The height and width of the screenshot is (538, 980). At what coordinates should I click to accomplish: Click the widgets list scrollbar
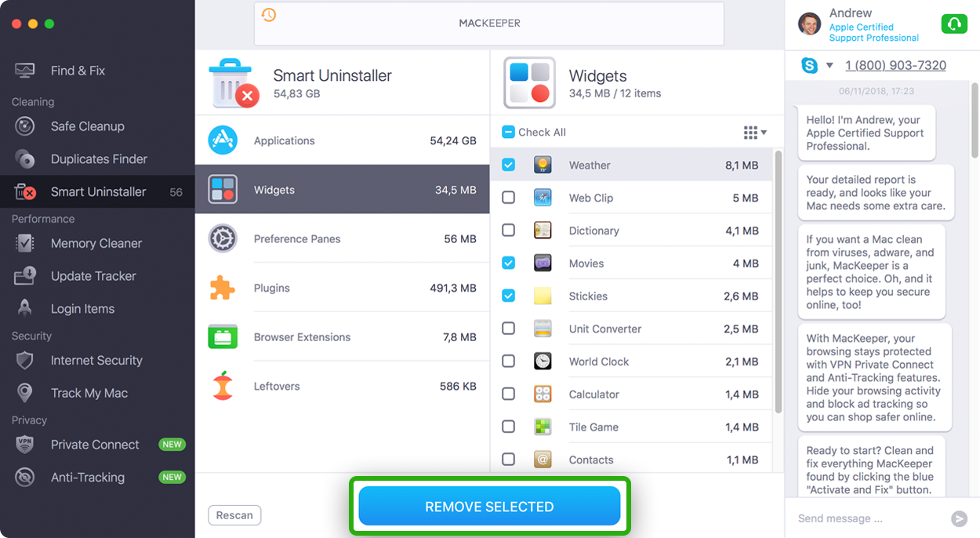[778, 282]
